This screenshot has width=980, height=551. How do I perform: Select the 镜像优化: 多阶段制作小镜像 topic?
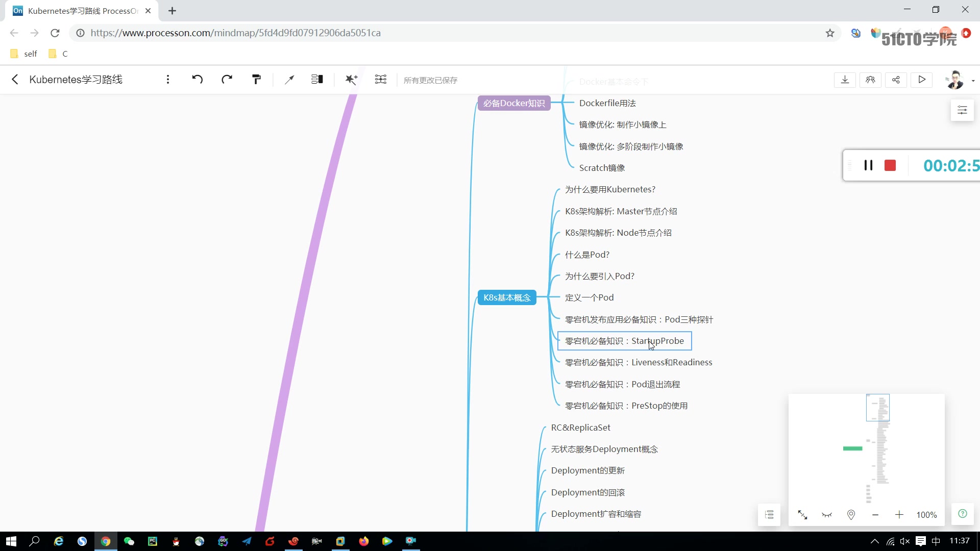(x=631, y=146)
